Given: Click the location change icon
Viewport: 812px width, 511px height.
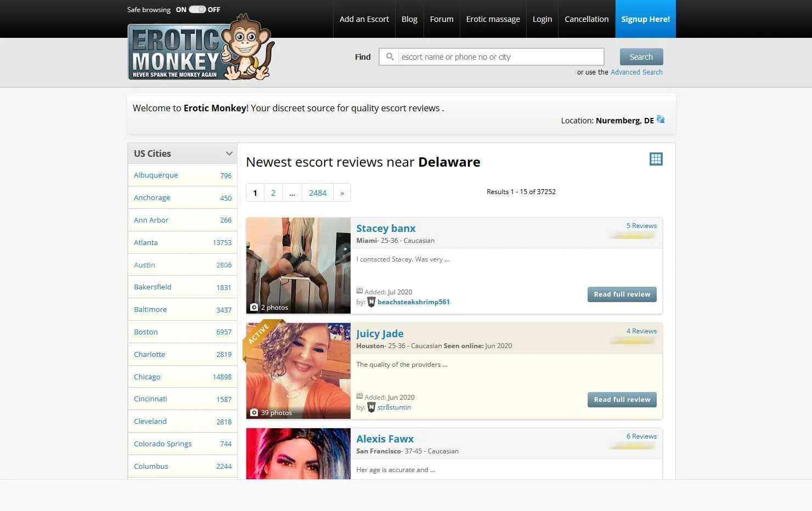Looking at the screenshot, I should (661, 120).
